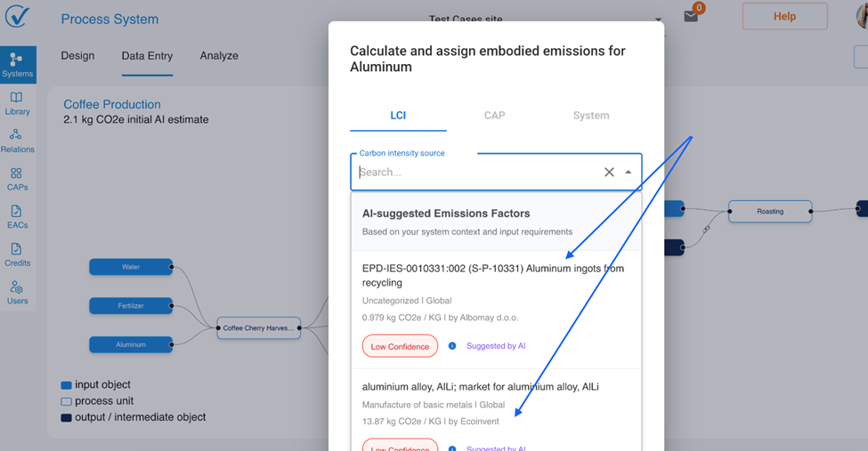Collapse the carbon intensity source dropdown
Screen dimensions: 868x451
click(629, 173)
